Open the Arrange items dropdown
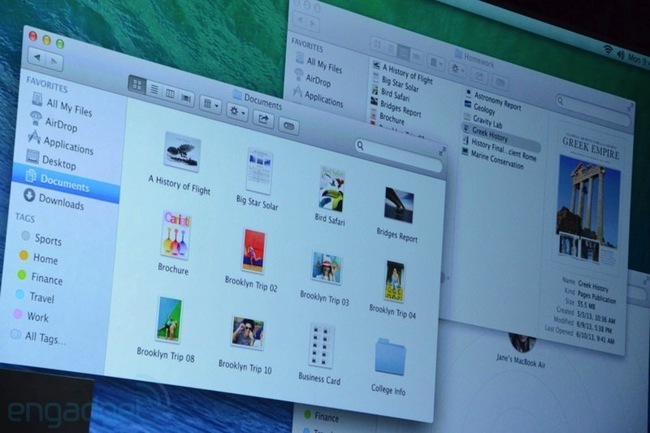This screenshot has height=433, width=650. point(210,104)
